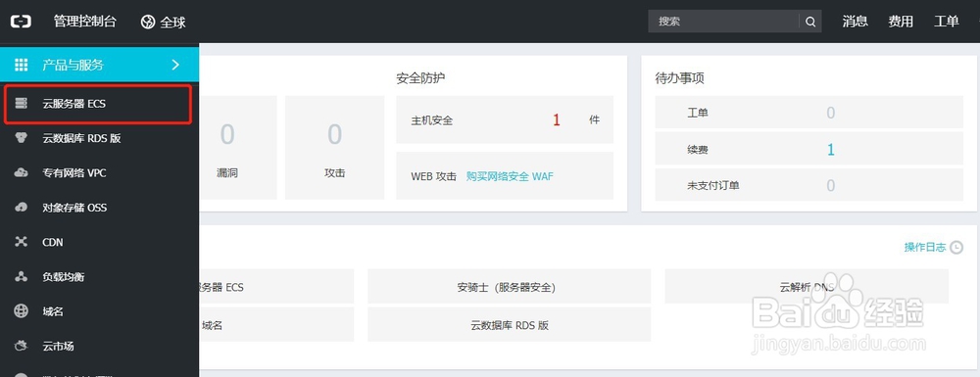Click the cloud icon for 对象存储 OSS
The width and height of the screenshot is (980, 377).
[22, 208]
